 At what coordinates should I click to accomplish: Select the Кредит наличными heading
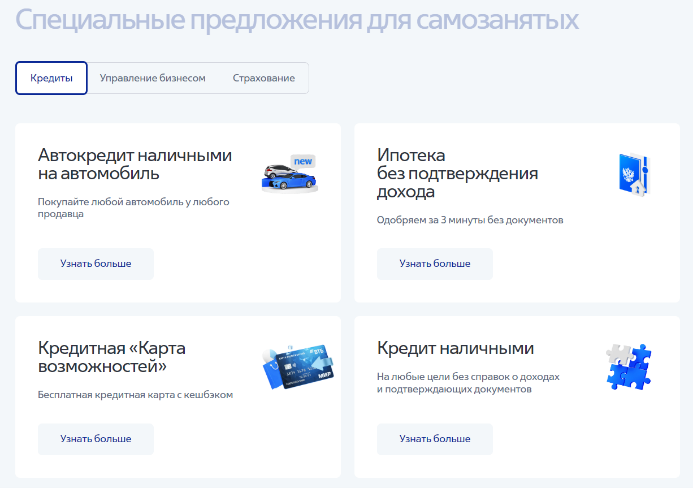point(455,348)
